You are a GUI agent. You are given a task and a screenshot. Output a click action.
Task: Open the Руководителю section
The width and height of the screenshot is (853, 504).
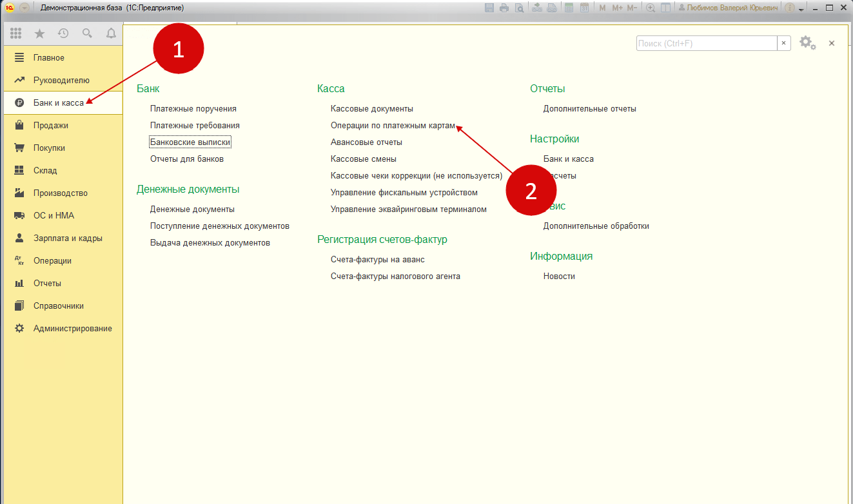(x=63, y=81)
